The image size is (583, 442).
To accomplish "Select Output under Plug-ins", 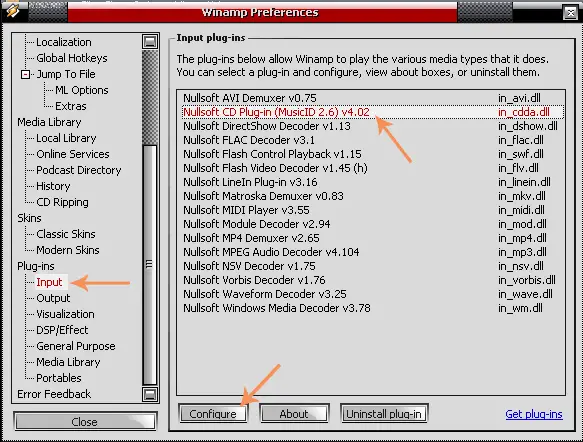I will click(53, 299).
